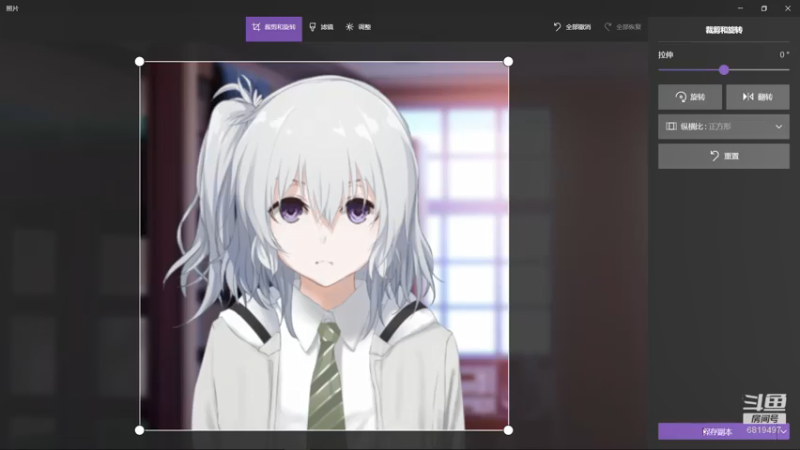This screenshot has width=800, height=450.
Task: Click Save a copy button
Action: point(717,432)
